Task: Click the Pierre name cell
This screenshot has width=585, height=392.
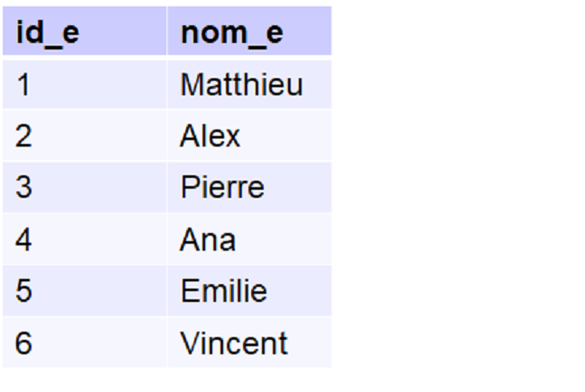Action: point(222,188)
